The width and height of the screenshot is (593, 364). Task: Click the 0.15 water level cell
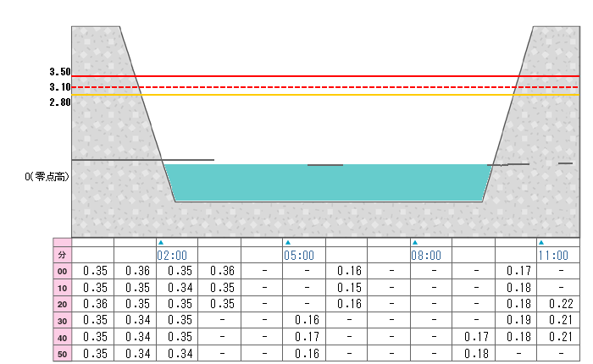pos(346,288)
